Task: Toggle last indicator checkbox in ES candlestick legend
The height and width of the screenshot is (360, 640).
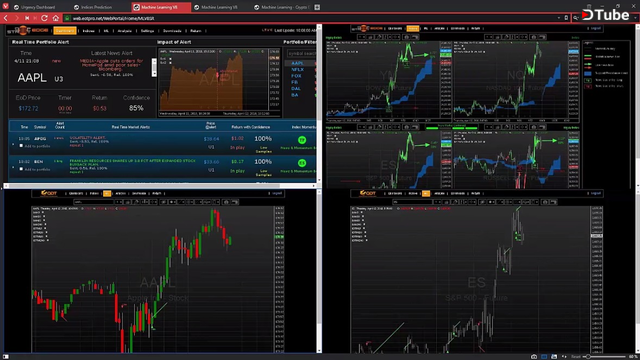Action: point(367,240)
